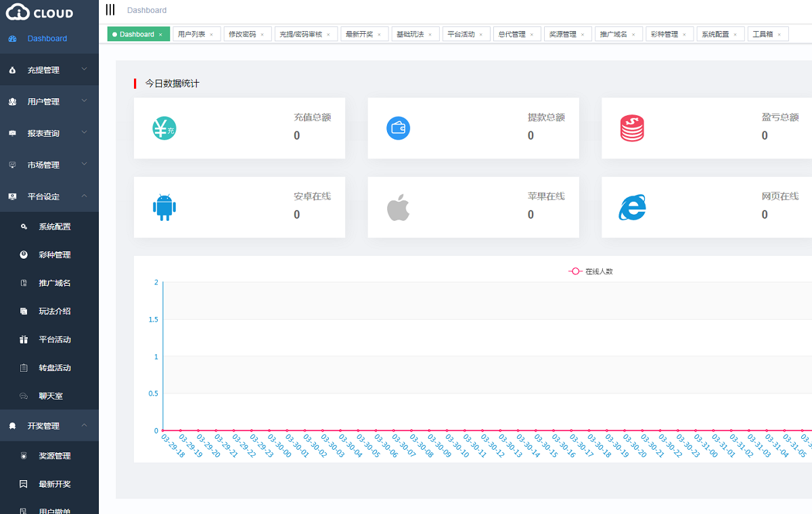Click the Android online robot icon

tap(164, 207)
